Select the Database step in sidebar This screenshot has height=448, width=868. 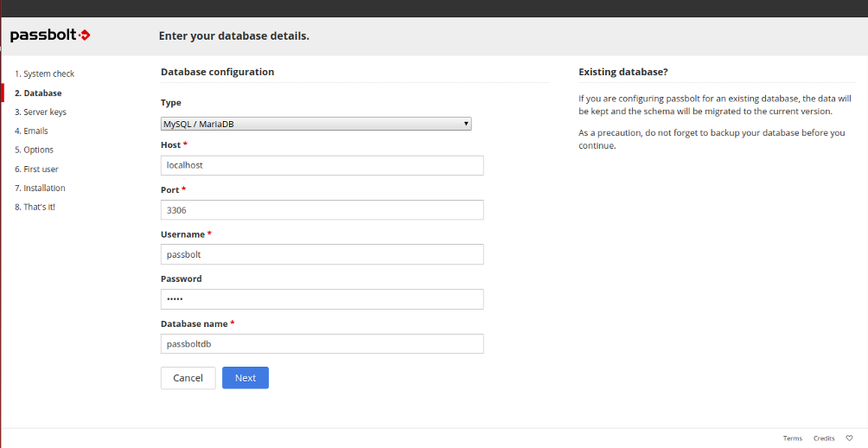pyautogui.click(x=38, y=93)
